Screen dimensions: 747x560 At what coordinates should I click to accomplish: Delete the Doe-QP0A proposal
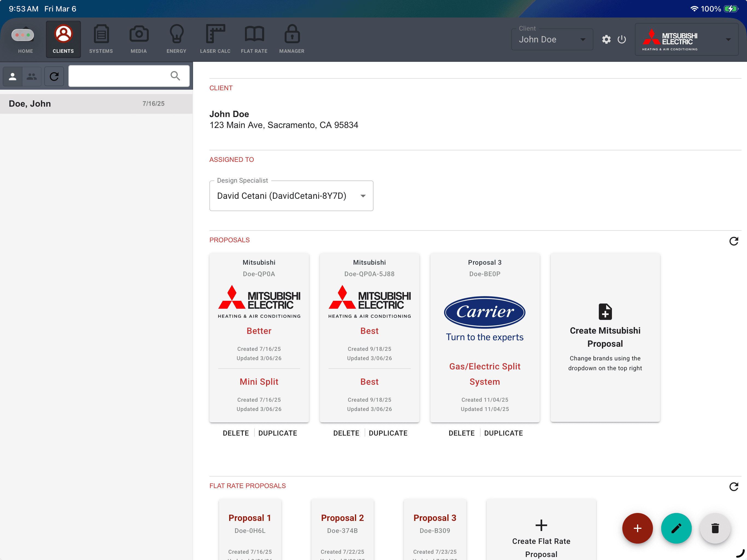point(235,433)
